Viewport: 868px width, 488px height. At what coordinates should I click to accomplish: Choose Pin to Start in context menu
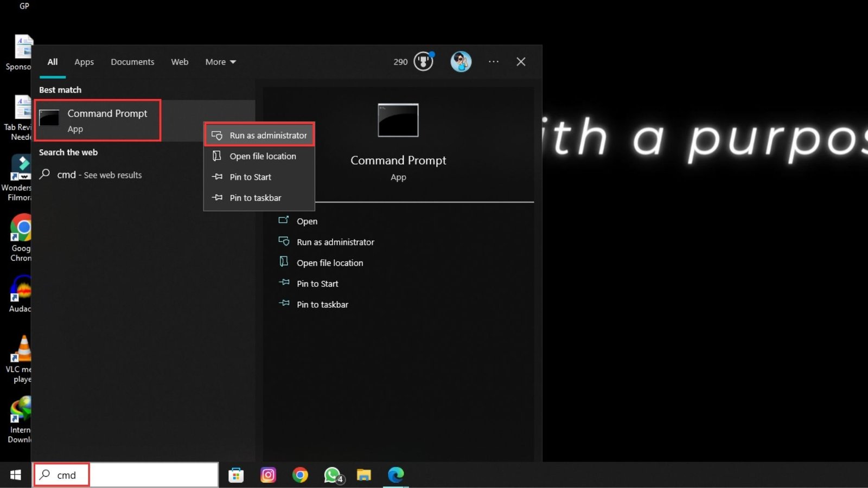(259, 177)
